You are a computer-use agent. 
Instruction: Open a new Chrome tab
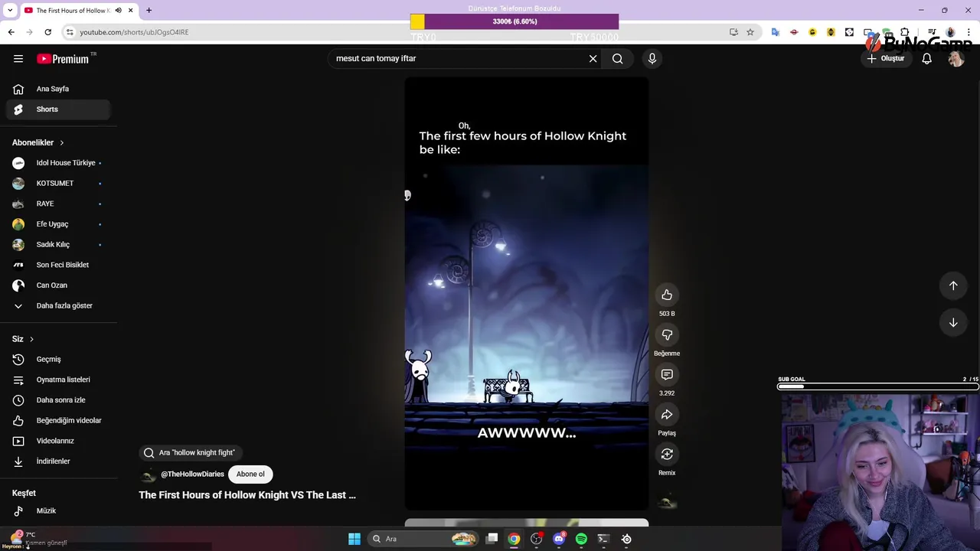149,11
